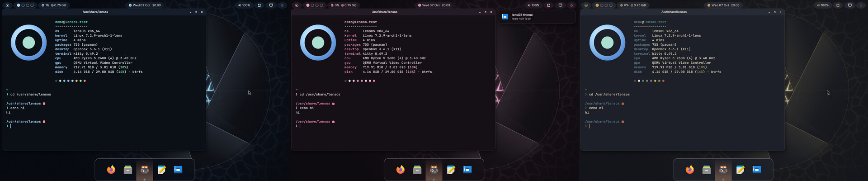Viewport: 868px width, 181px height.
Task: Switch to third workspace dot on blue-themed bar
Action: (x=28, y=5)
